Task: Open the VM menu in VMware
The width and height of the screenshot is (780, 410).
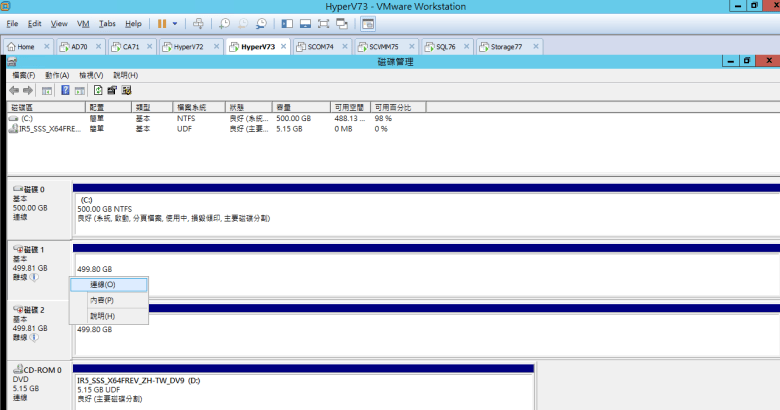Action: pyautogui.click(x=83, y=22)
